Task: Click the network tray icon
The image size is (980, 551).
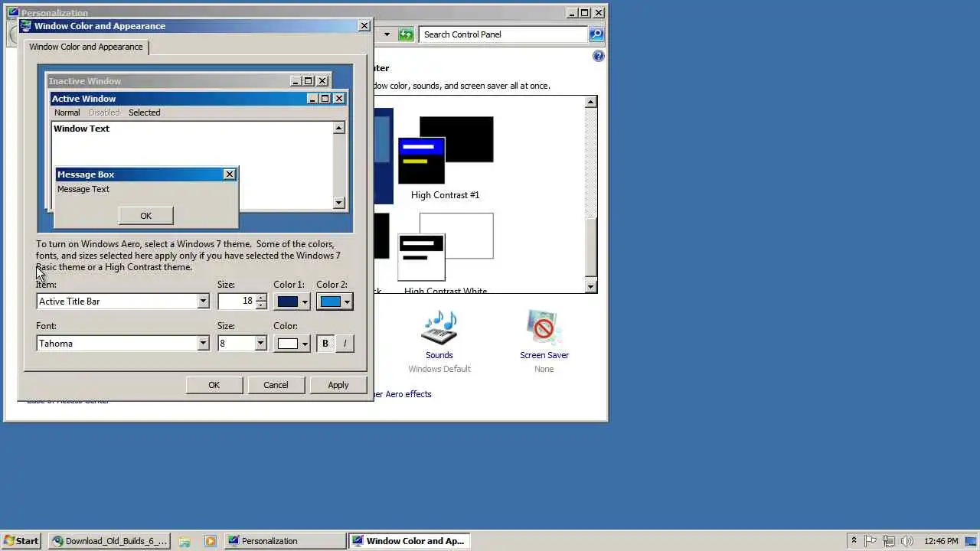Action: [890, 540]
